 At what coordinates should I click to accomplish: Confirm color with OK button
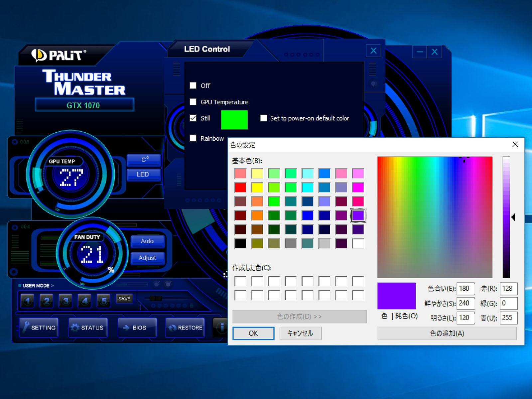click(253, 333)
